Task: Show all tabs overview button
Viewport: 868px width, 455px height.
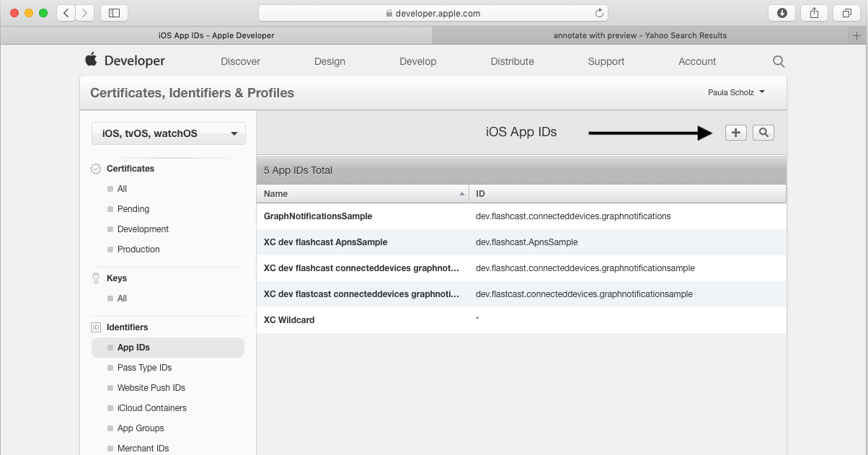Action: [x=846, y=13]
